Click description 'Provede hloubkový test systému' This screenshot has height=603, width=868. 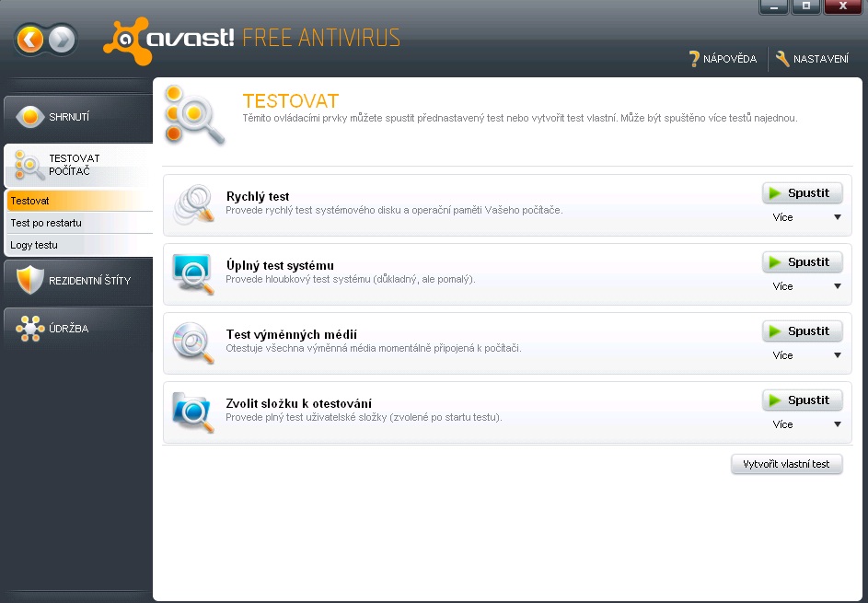pos(351,280)
